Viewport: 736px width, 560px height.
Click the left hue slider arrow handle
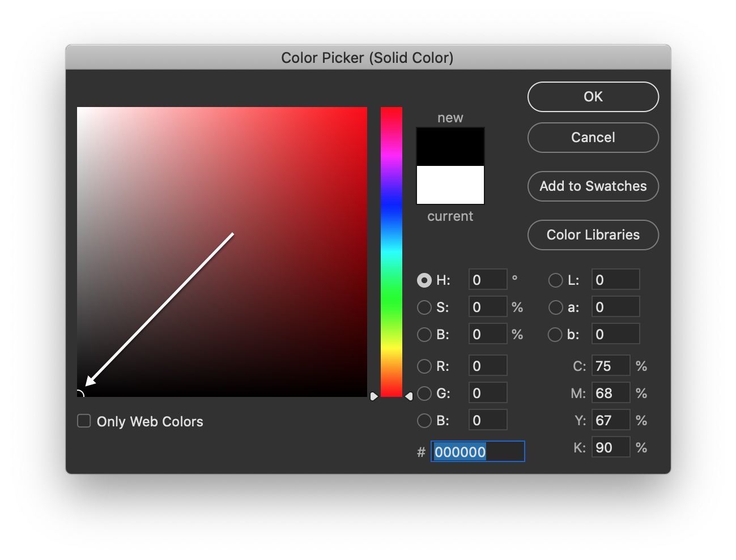click(374, 396)
